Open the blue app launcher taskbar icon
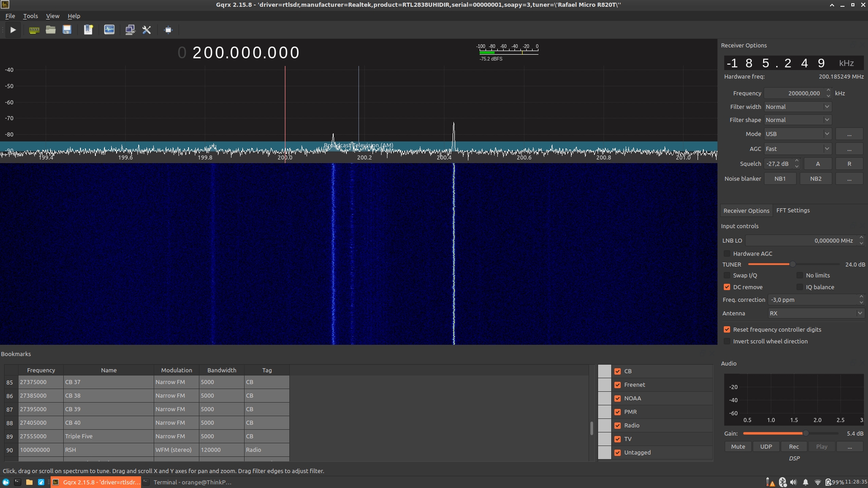 pyautogui.click(x=41, y=482)
